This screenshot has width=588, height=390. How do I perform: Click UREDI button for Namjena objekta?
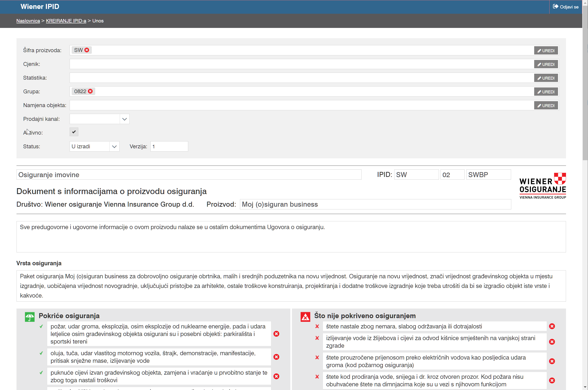click(546, 106)
